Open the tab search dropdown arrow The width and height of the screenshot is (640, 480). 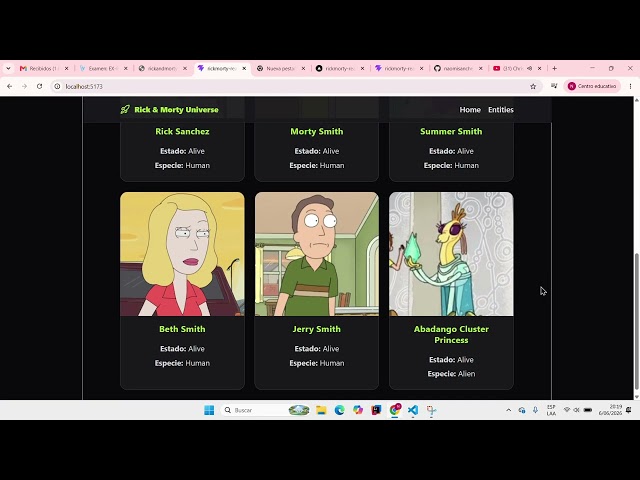coord(8,68)
